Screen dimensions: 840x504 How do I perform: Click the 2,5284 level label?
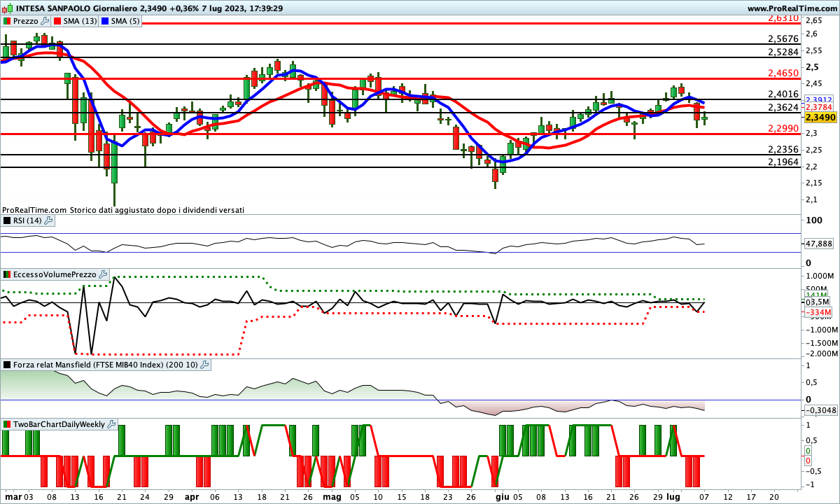783,52
